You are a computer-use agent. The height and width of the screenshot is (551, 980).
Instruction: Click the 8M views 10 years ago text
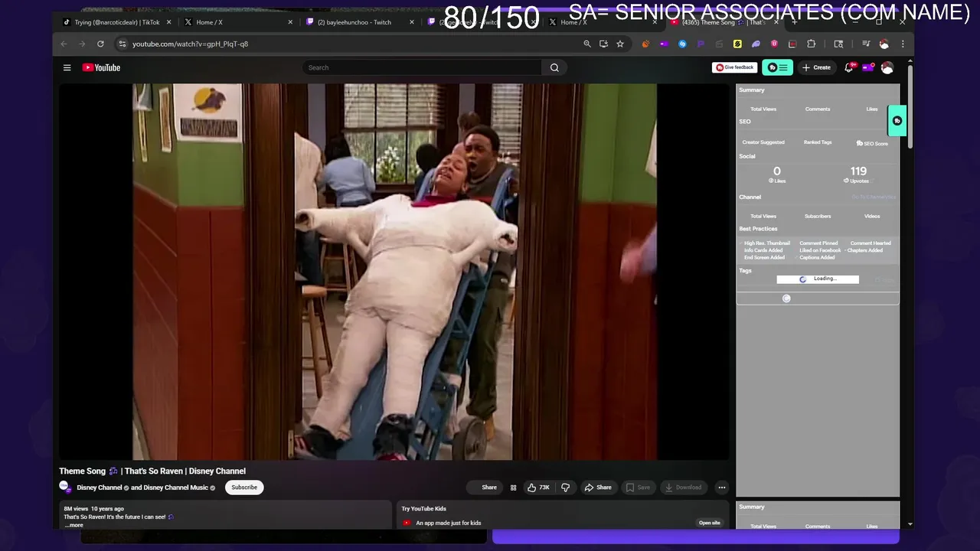pos(93,509)
